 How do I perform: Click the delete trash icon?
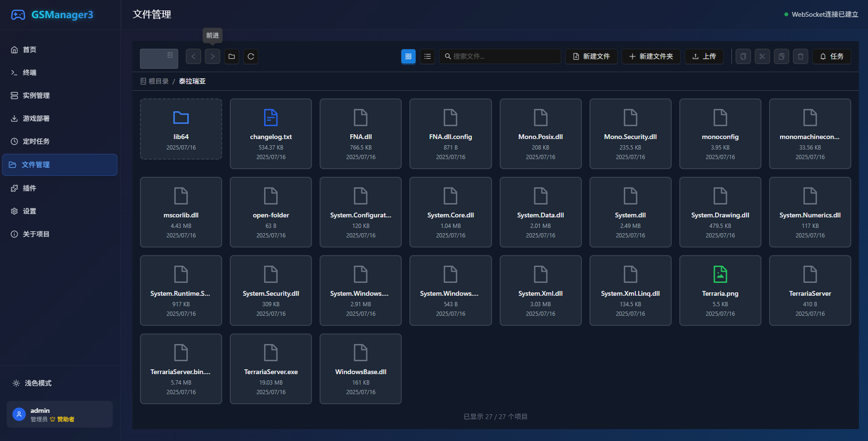point(801,56)
